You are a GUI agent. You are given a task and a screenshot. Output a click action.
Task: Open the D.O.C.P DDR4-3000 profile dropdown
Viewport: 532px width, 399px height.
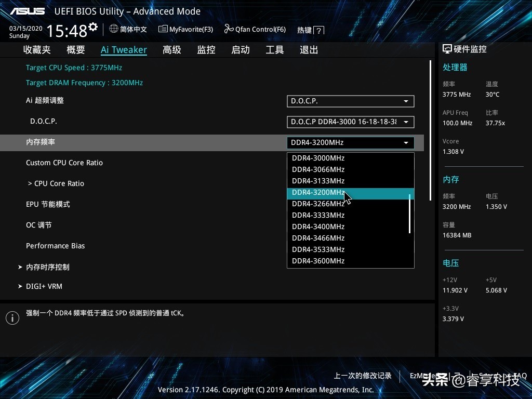click(350, 122)
